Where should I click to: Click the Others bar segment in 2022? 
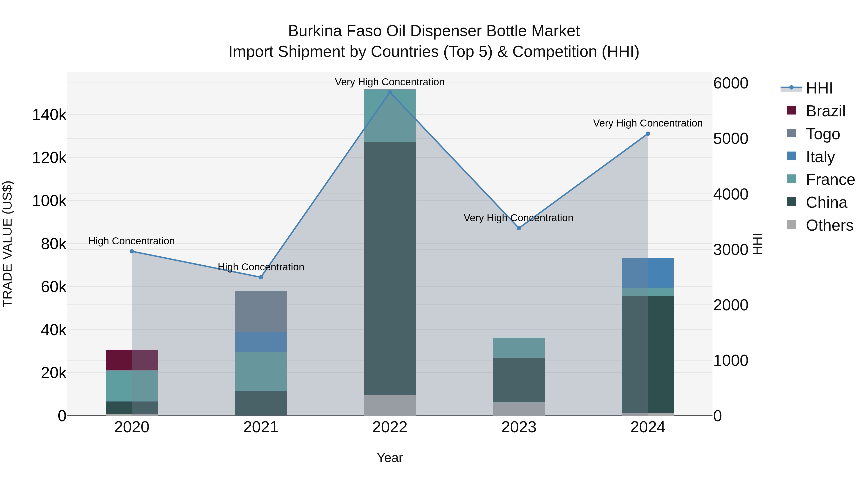[x=390, y=405]
